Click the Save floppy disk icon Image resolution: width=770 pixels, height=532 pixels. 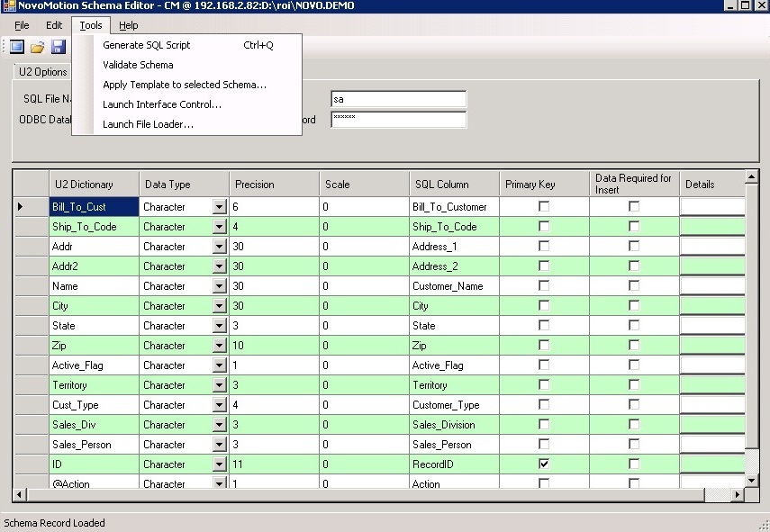(59, 47)
